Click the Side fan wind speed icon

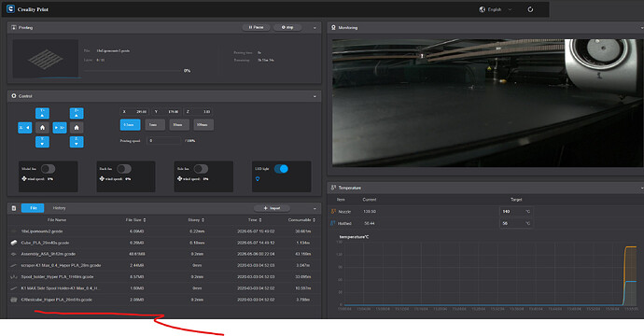179,179
